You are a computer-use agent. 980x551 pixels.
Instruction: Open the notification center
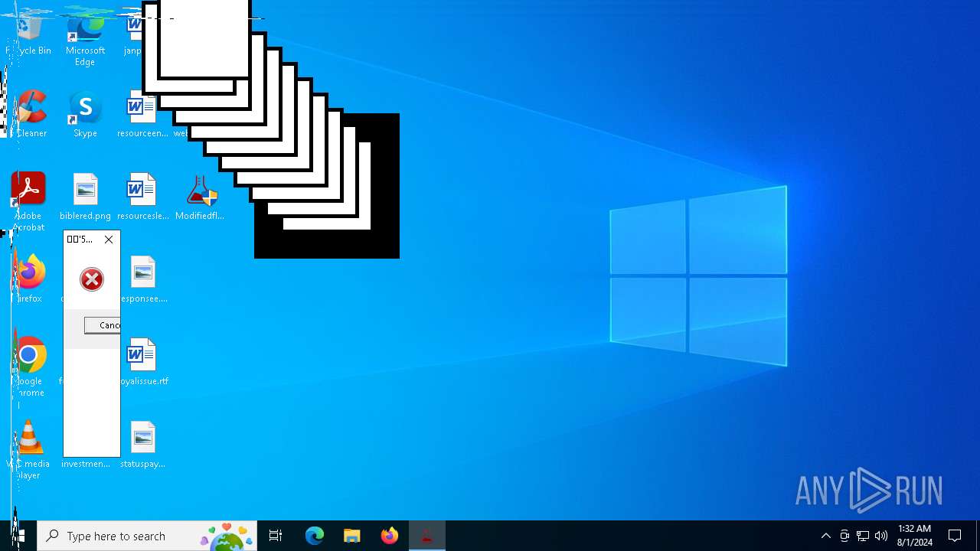coord(955,536)
